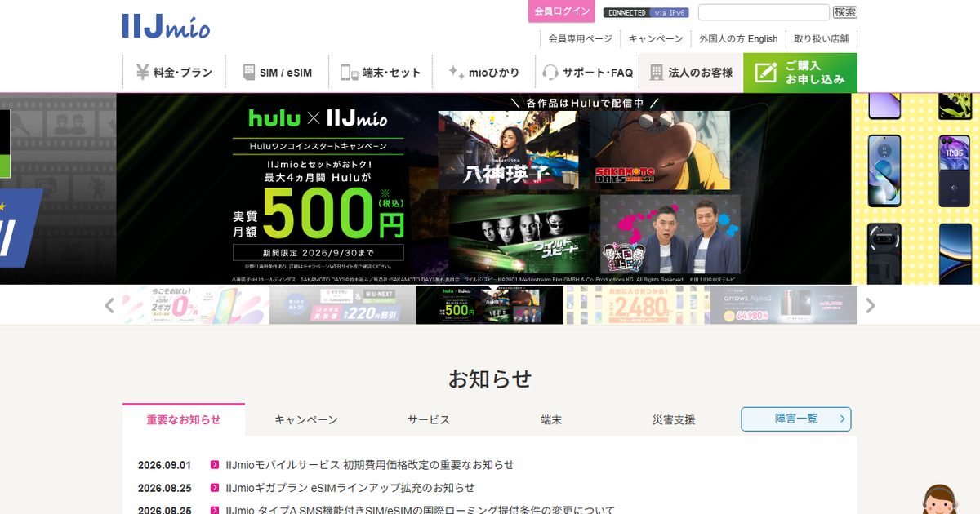Click the support chat character icon
The width and height of the screenshot is (980, 514).
[x=939, y=499]
